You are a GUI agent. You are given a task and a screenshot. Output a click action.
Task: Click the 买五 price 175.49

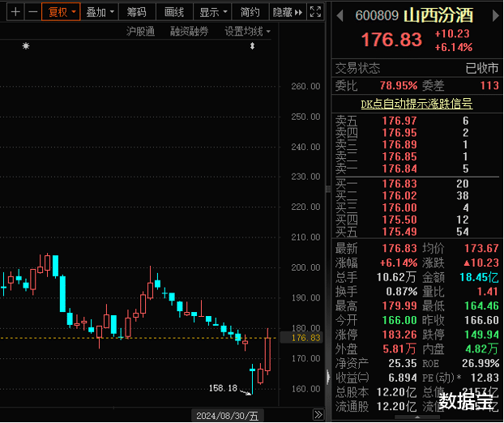pyautogui.click(x=399, y=232)
